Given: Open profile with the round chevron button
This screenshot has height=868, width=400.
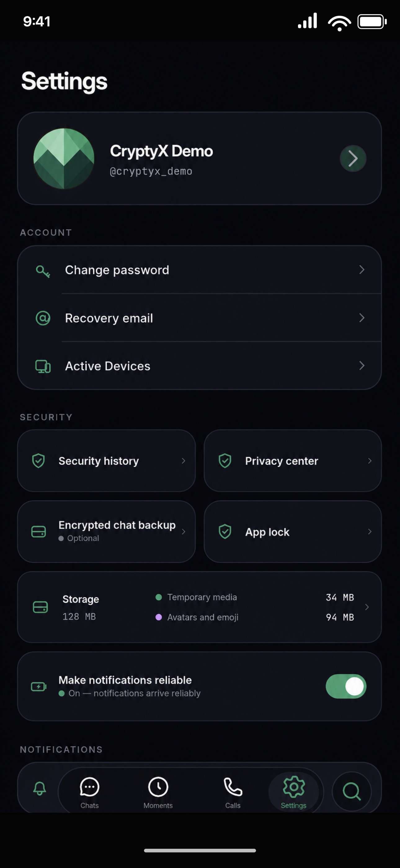Looking at the screenshot, I should coord(353,158).
